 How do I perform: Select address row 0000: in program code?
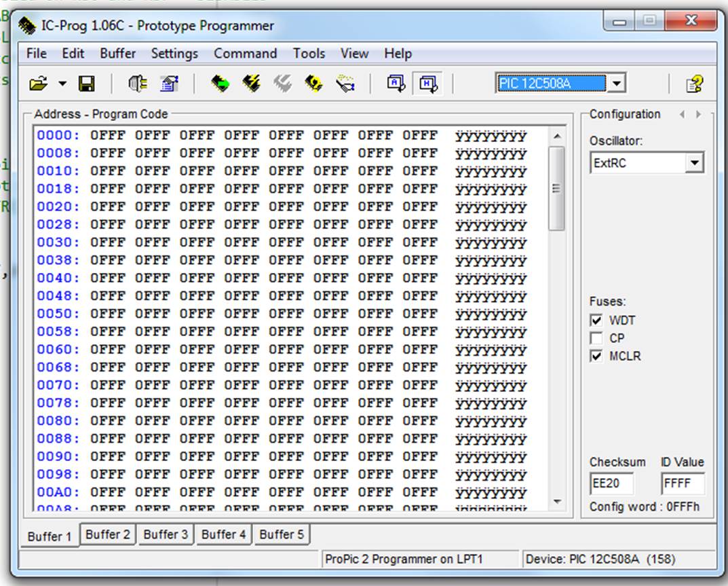[58, 135]
